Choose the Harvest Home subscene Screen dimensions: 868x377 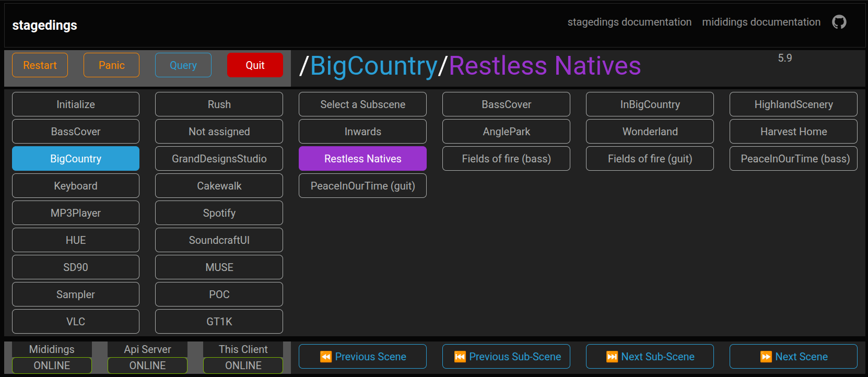tap(793, 132)
